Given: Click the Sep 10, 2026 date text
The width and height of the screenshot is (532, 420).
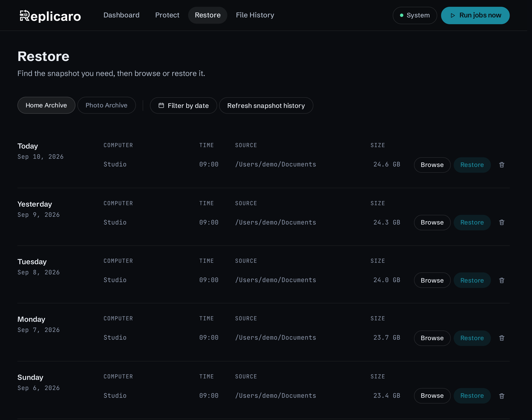Looking at the screenshot, I should click(x=41, y=157).
